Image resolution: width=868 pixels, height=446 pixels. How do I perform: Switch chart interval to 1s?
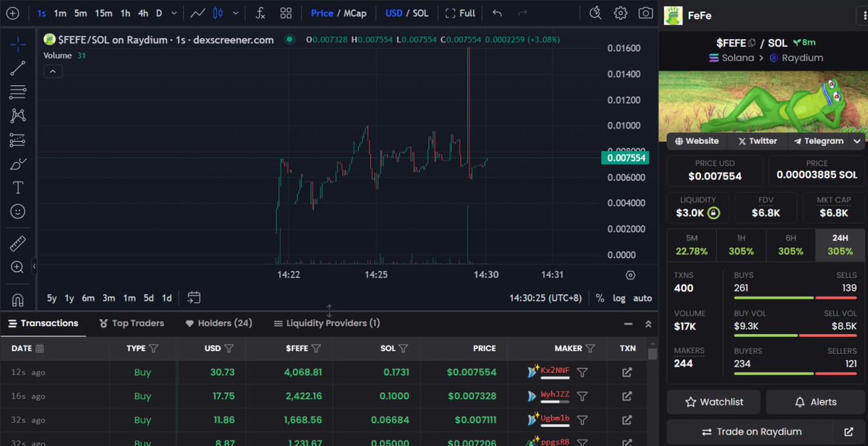pyautogui.click(x=41, y=13)
